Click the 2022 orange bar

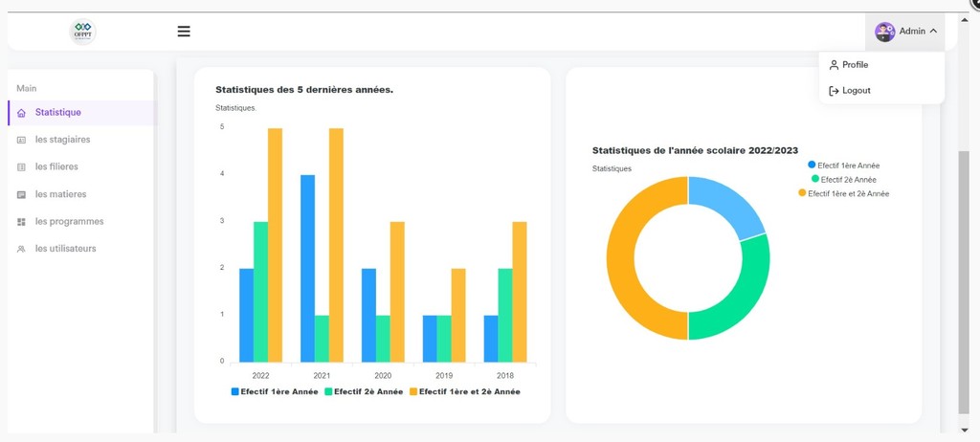tap(275, 245)
